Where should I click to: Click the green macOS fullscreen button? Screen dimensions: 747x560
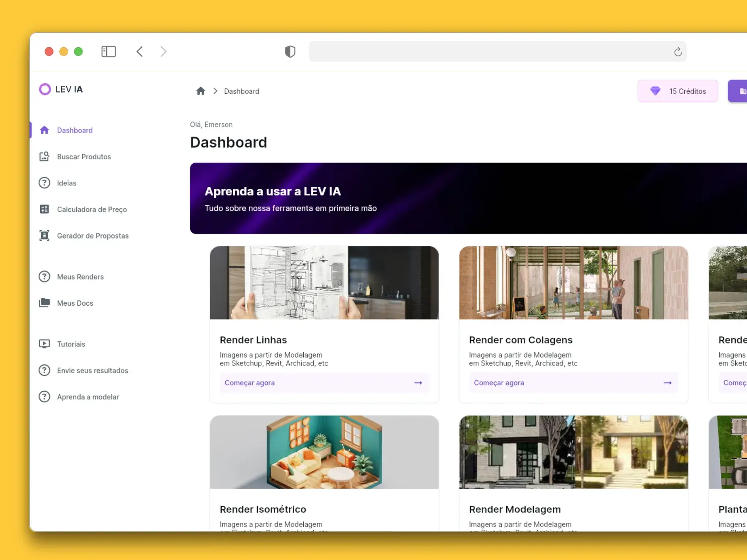[x=78, y=51]
